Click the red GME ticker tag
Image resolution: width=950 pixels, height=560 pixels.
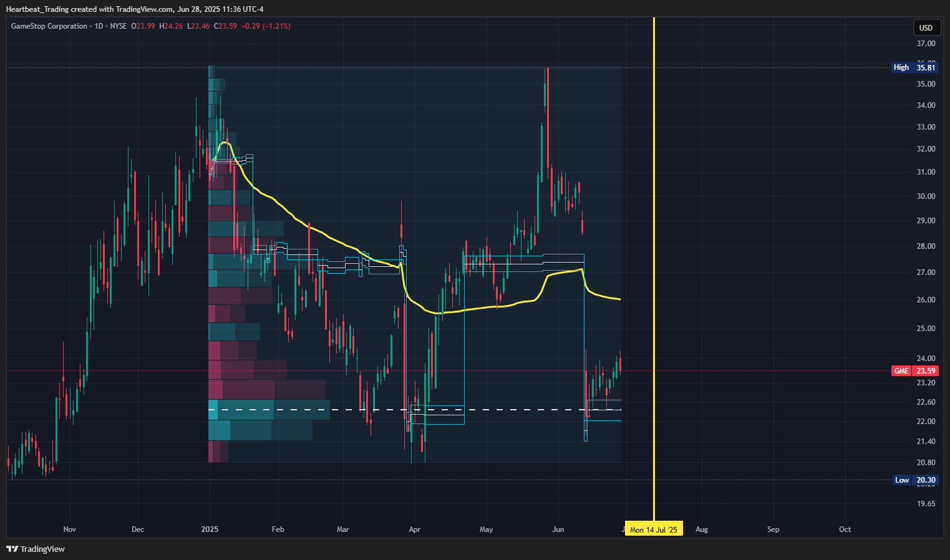(901, 371)
